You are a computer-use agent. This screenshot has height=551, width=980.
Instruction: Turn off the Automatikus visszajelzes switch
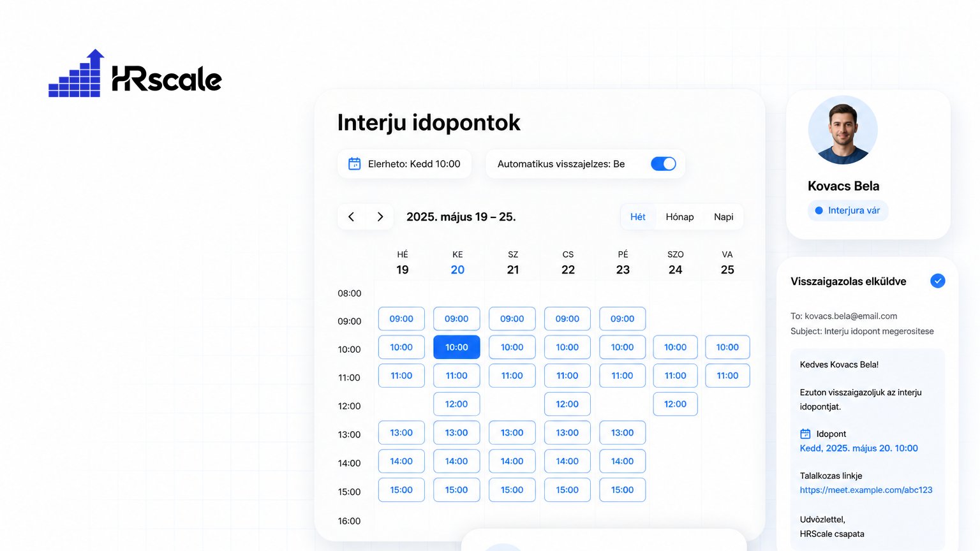[664, 164]
